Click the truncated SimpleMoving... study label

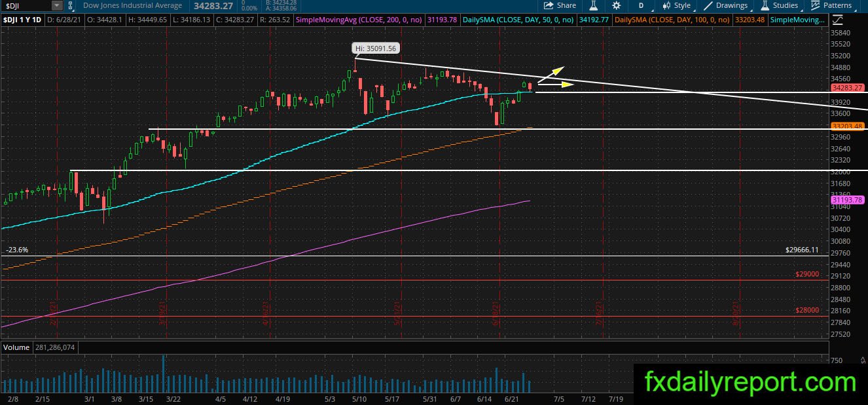point(797,20)
